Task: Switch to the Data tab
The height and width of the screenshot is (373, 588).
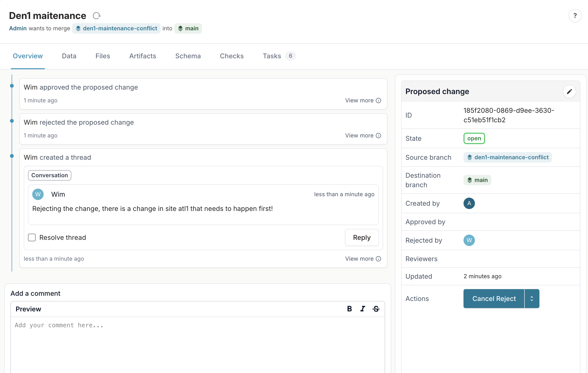Action: pyautogui.click(x=69, y=56)
